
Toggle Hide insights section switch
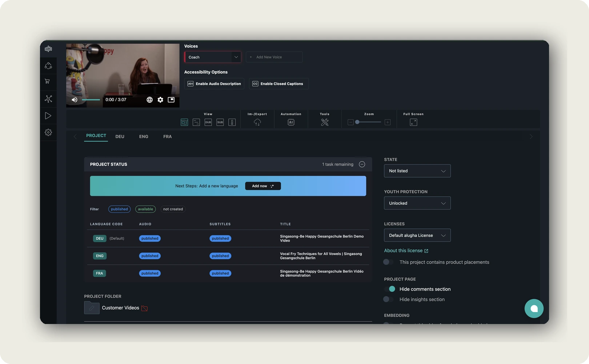(x=388, y=299)
